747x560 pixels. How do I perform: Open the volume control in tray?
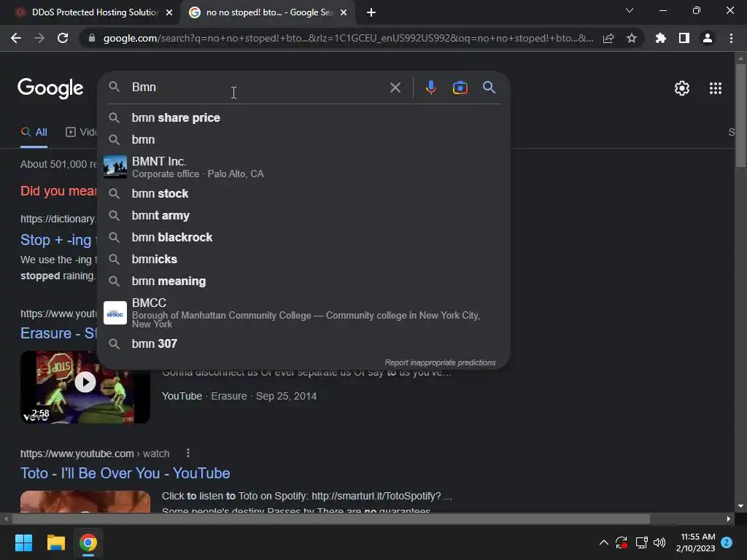(x=659, y=542)
